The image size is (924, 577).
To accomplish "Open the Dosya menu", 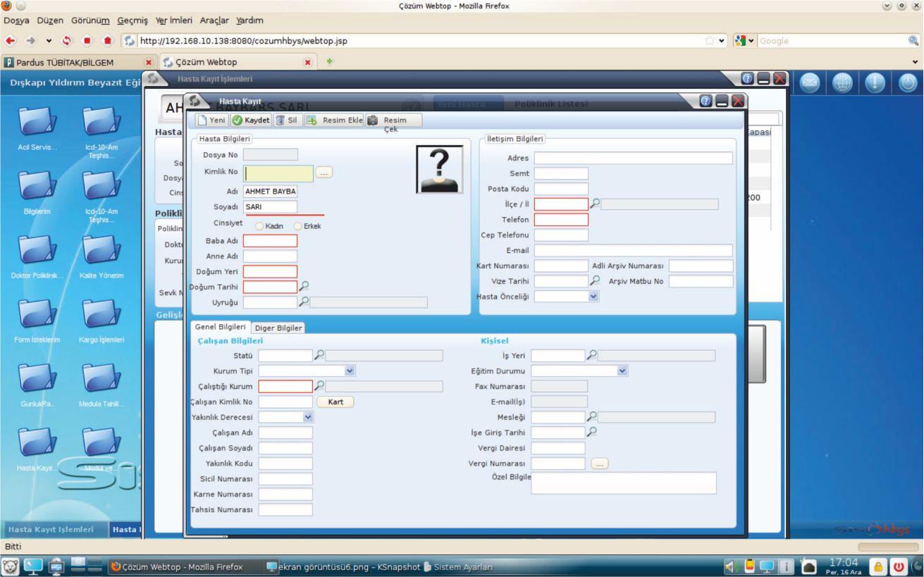I will (x=15, y=20).
